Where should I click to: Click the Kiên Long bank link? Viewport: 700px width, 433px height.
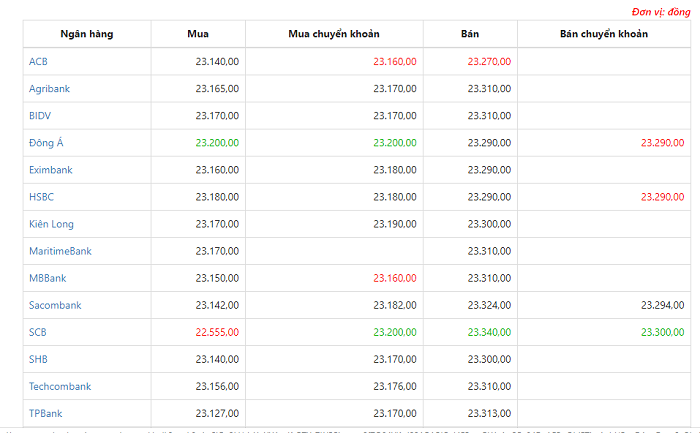click(51, 224)
